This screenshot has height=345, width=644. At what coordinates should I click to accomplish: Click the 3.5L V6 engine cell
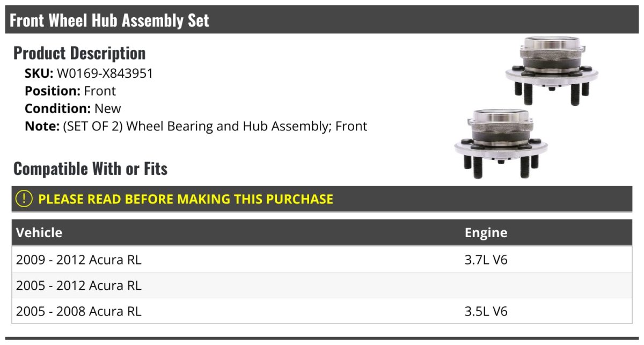tap(486, 311)
